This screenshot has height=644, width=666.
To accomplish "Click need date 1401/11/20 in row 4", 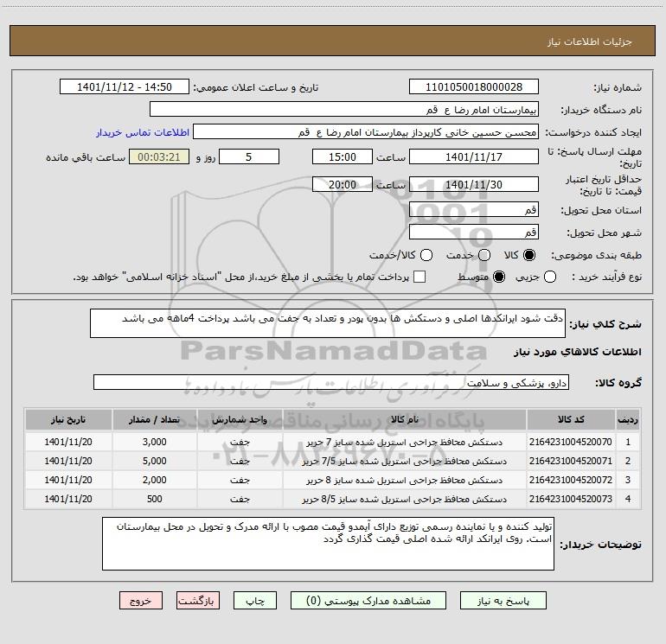I will point(68,500).
